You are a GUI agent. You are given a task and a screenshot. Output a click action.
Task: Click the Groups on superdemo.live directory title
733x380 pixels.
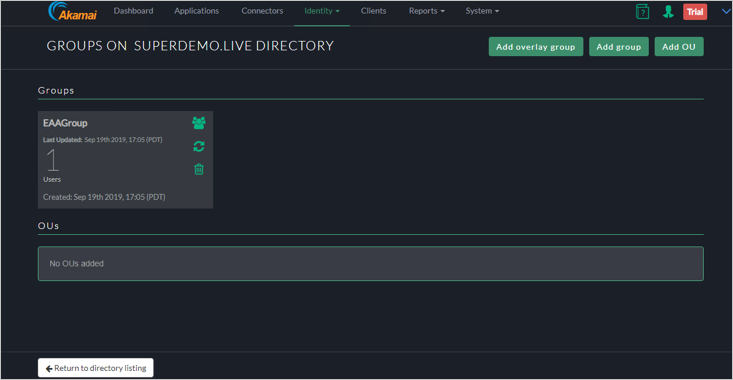tap(190, 46)
